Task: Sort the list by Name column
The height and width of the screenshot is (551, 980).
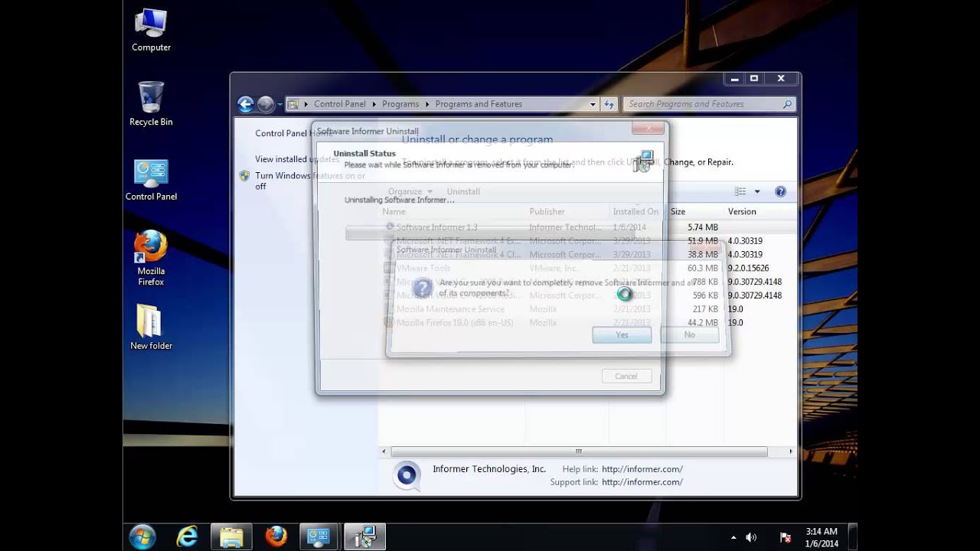Action: 394,211
